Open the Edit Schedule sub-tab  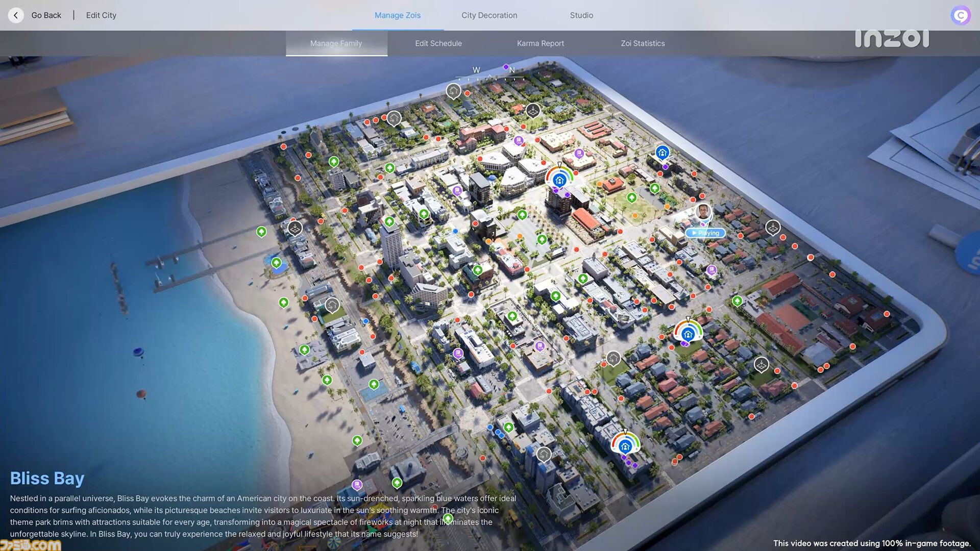click(438, 43)
